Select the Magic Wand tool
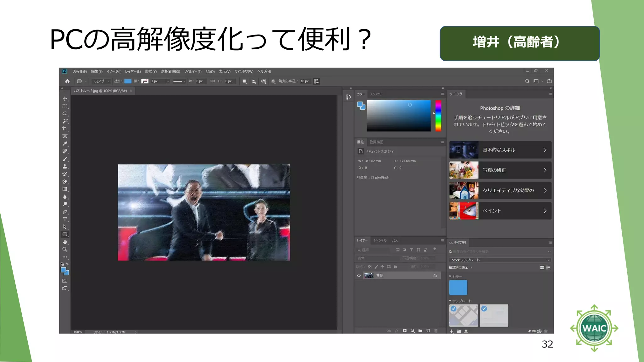Image resolution: width=644 pixels, height=362 pixels. (x=65, y=121)
